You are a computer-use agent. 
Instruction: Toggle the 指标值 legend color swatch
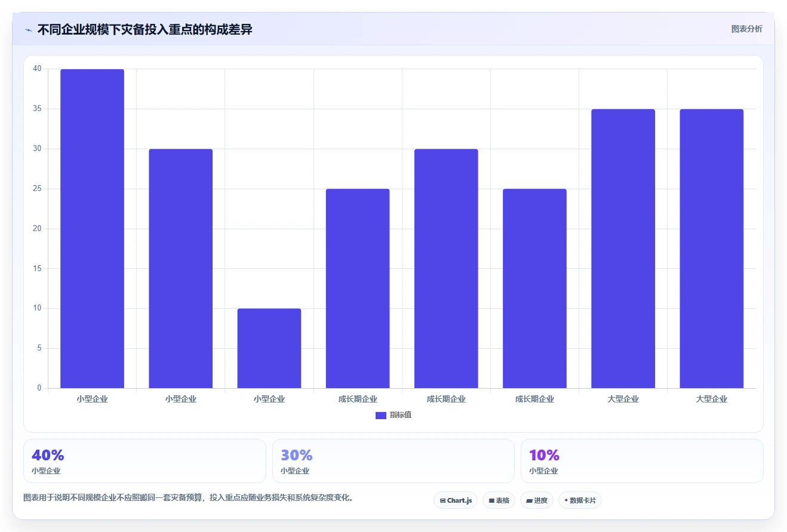[381, 416]
